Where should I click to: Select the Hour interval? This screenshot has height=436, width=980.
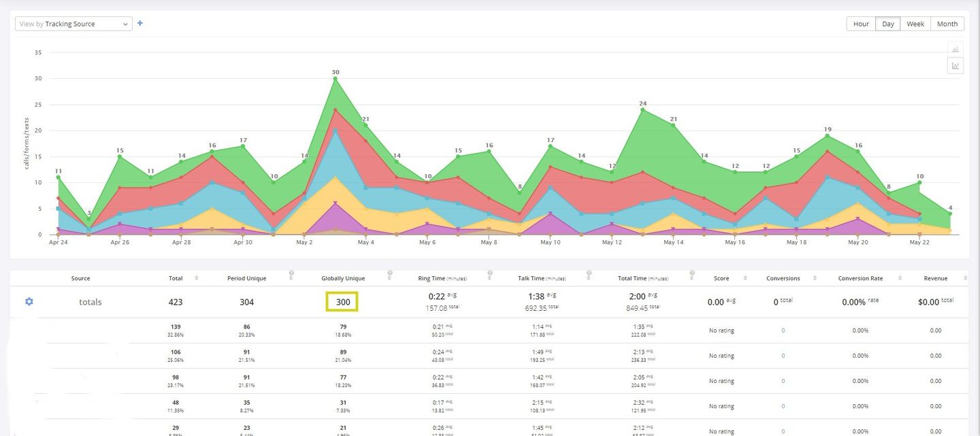(x=861, y=24)
